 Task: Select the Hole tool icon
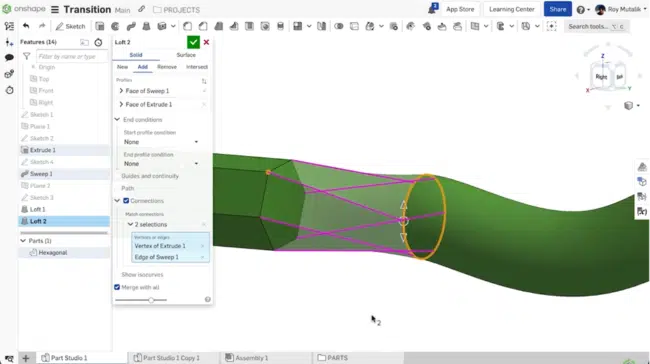pyautogui.click(x=265, y=26)
